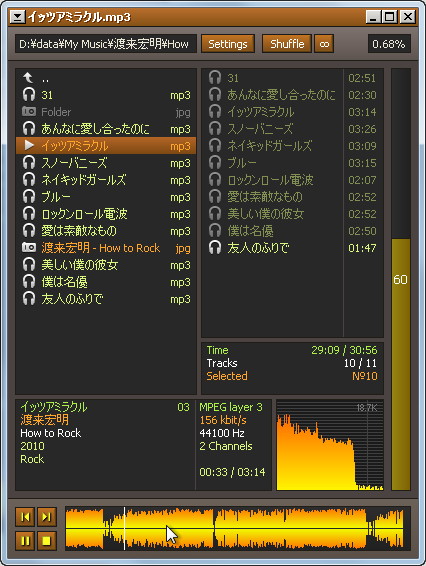Click headphone icon of 愛は素敵なもの in playlist

pos(215,197)
